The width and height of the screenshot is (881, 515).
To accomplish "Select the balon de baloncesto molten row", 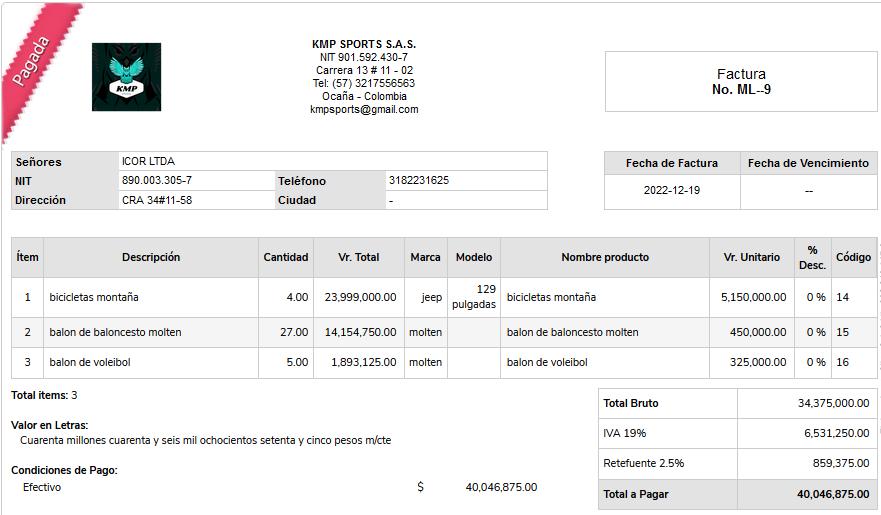I will coord(444,332).
